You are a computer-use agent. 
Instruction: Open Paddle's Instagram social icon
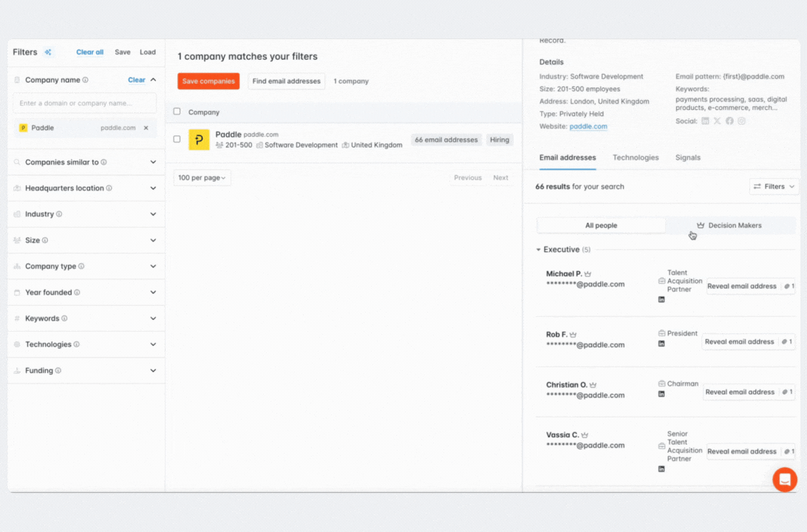click(x=742, y=121)
